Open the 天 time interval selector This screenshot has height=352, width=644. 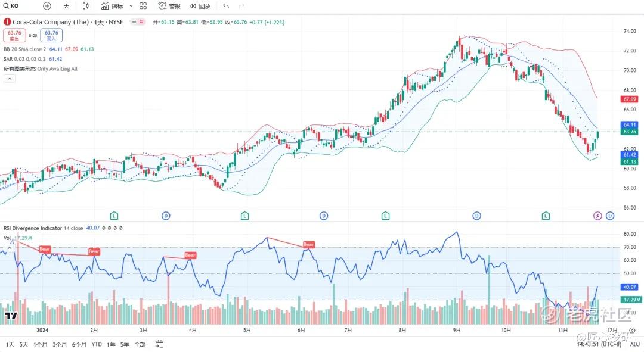pos(66,6)
